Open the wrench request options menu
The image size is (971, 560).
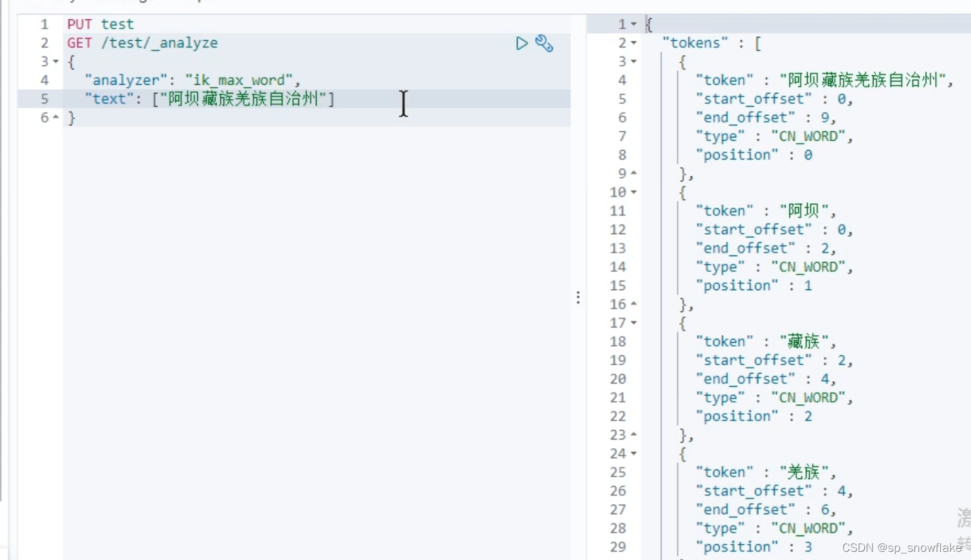pyautogui.click(x=544, y=43)
